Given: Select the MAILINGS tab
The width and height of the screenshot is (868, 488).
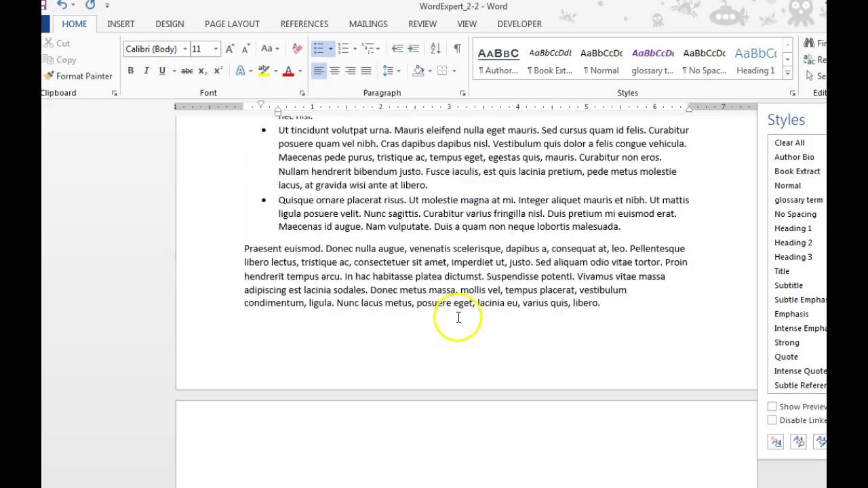Looking at the screenshot, I should pos(368,24).
